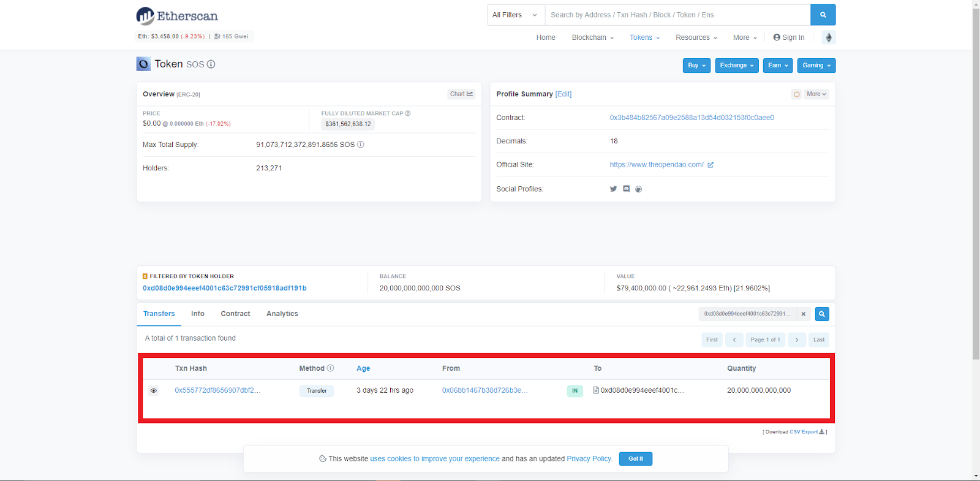This screenshot has height=481, width=980.
Task: Click the Page 1 of 1 indicator
Action: coord(766,339)
